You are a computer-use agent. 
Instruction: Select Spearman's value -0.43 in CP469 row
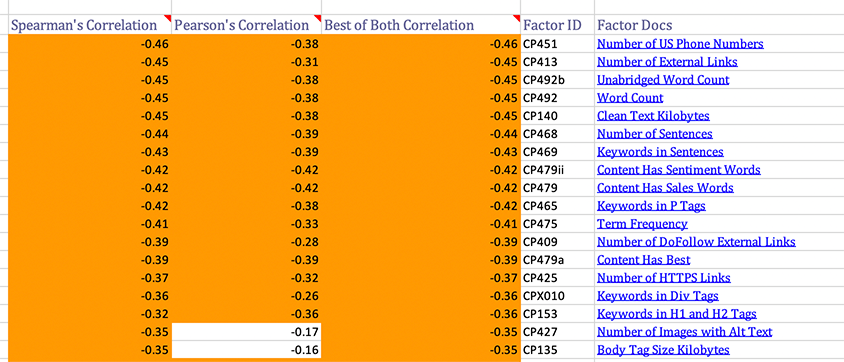90,152
